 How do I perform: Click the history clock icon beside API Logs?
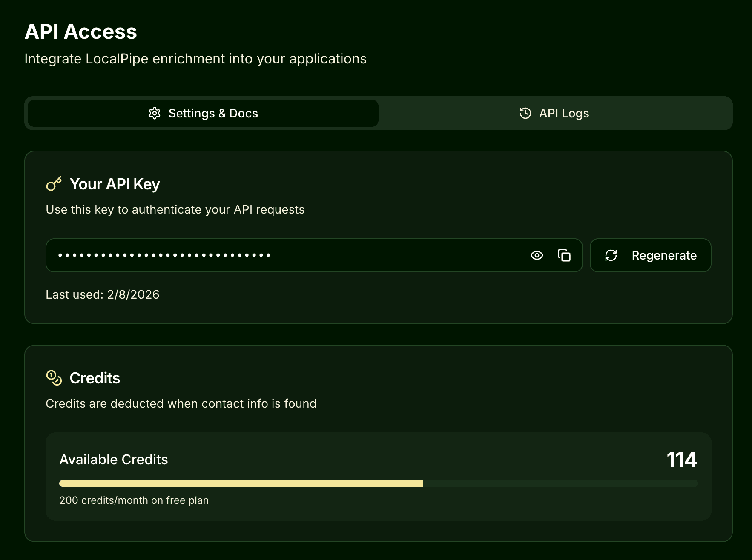[x=525, y=113]
